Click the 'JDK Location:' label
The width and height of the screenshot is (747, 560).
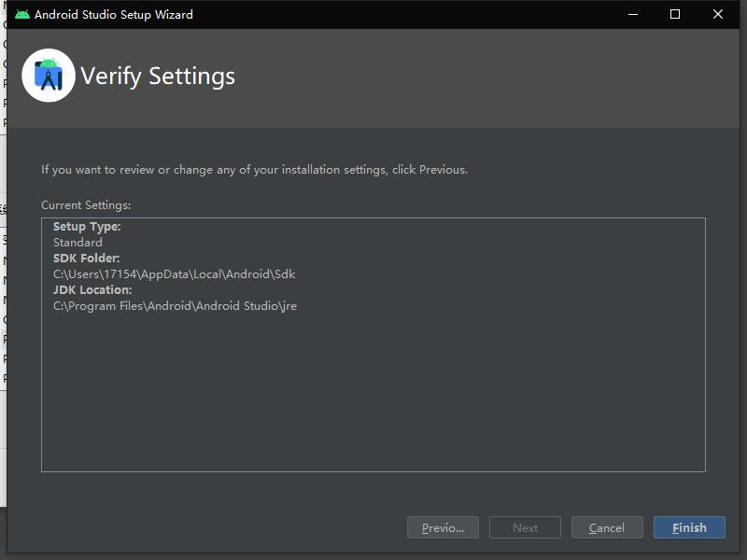click(92, 290)
